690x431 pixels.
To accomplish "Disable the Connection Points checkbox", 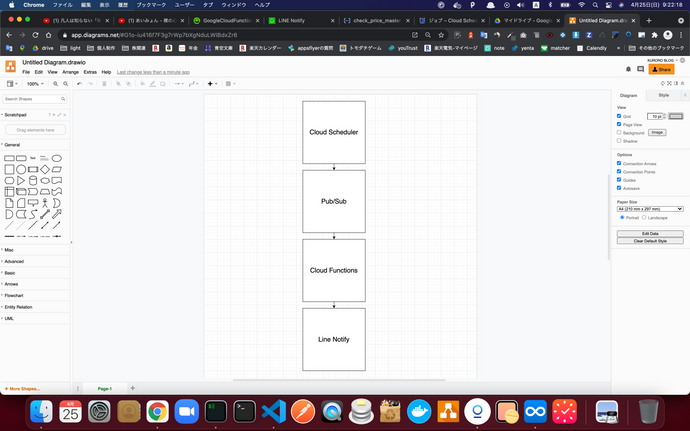I will tap(619, 172).
